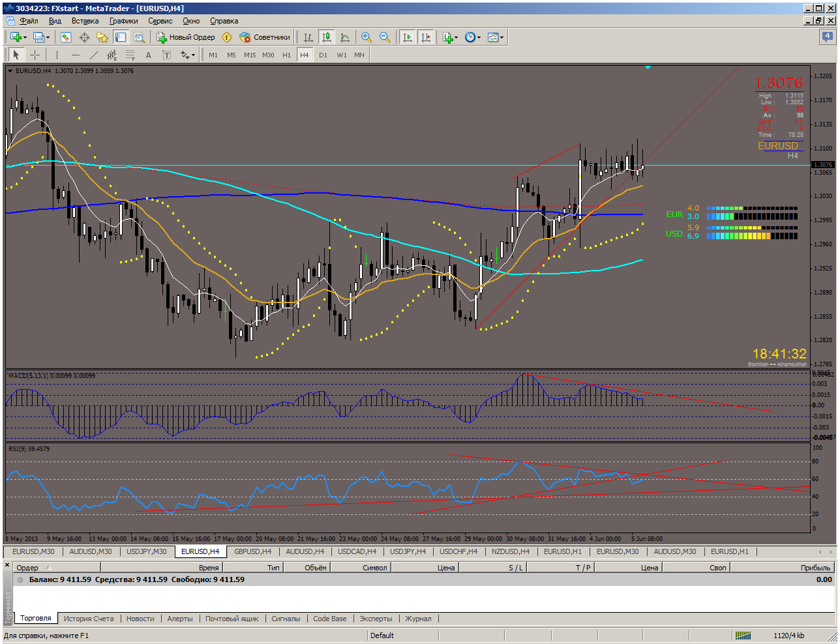840x644 pixels.
Task: Pick the Fibonacci retracement tool
Action: (x=130, y=55)
